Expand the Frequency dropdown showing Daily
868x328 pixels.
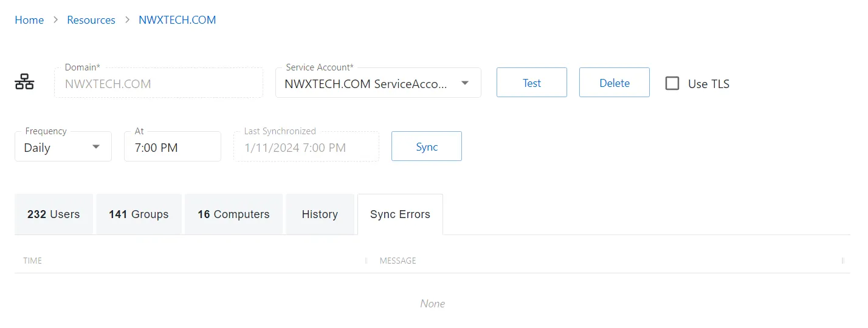click(x=63, y=146)
